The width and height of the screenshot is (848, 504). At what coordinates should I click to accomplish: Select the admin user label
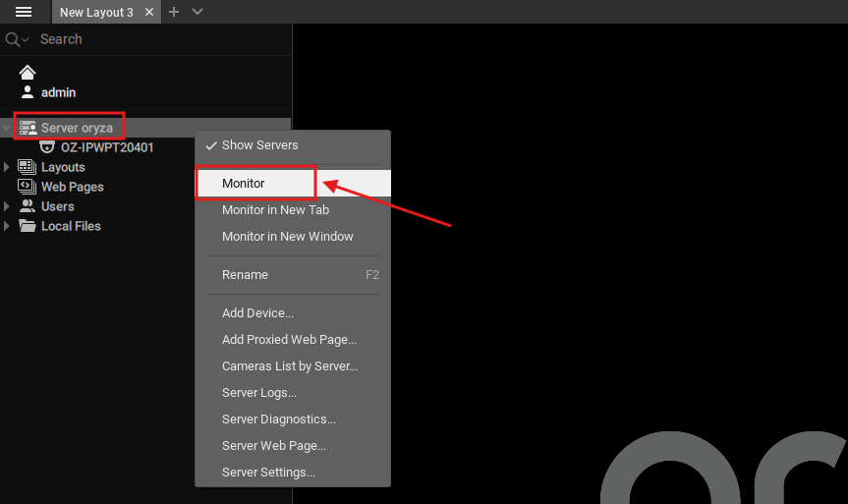coord(58,92)
